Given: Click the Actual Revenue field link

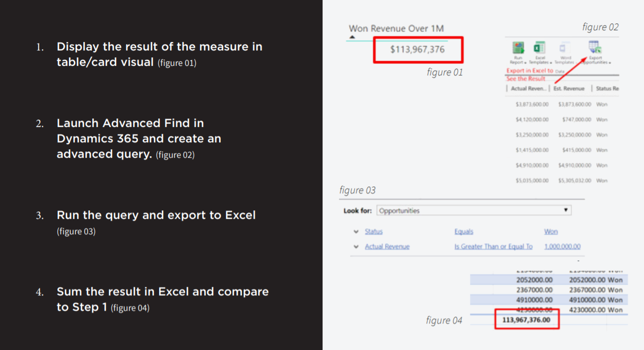Looking at the screenshot, I should [x=387, y=246].
